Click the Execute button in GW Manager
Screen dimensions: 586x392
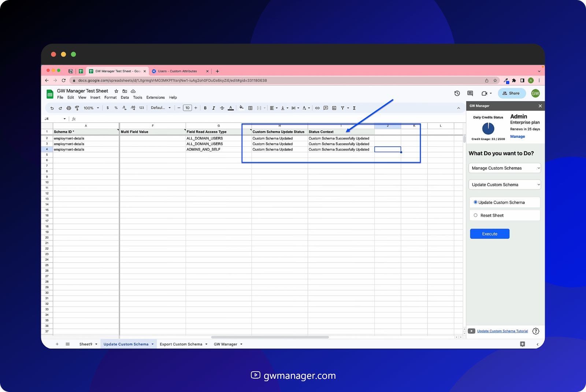pyautogui.click(x=489, y=234)
